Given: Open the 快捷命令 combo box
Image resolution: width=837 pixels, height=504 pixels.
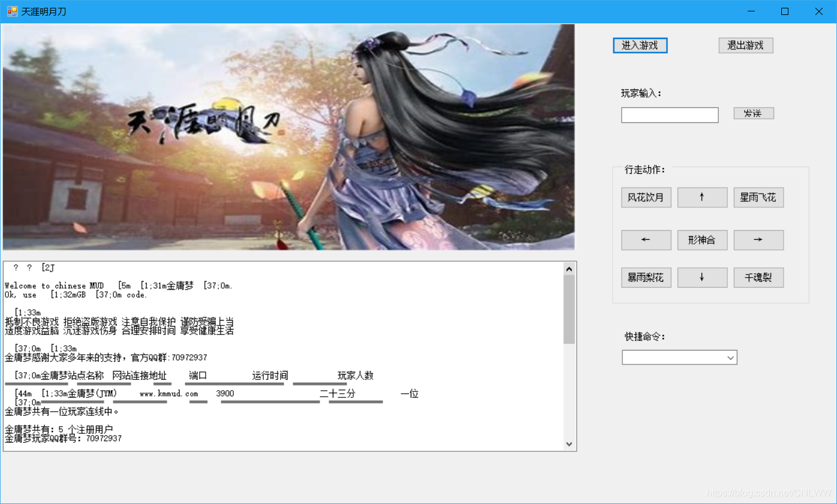Looking at the screenshot, I should click(679, 358).
